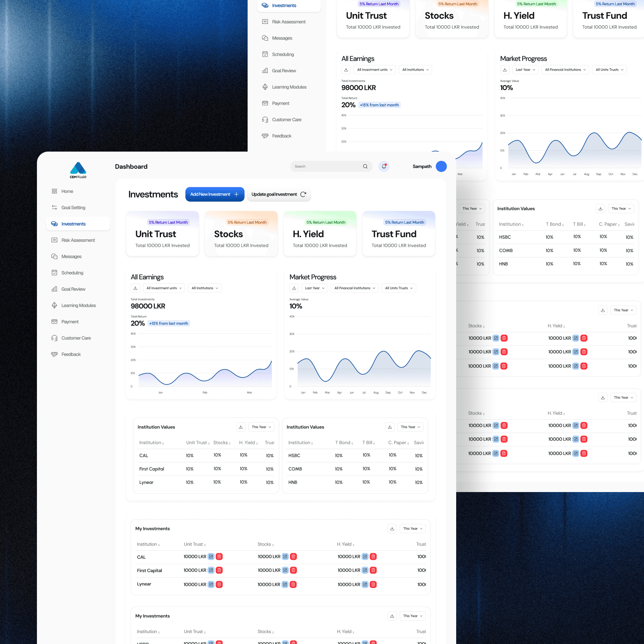This screenshot has height=644, width=644.
Task: Open background All Financial Institutions dropdown
Action: coord(565,70)
